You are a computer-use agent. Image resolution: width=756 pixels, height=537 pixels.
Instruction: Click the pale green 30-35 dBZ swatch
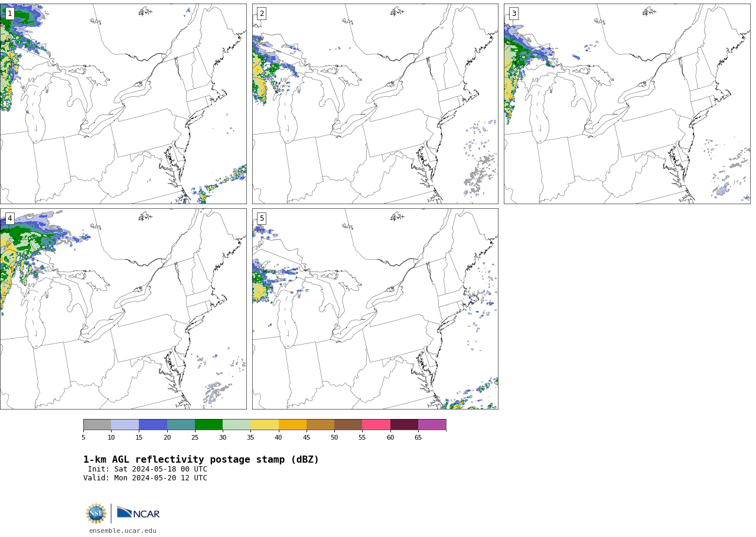[x=236, y=425]
